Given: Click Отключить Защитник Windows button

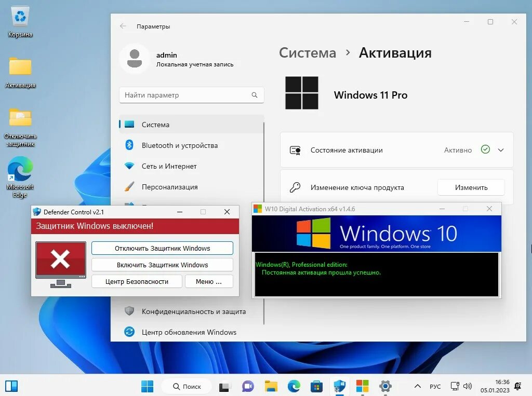Looking at the screenshot, I should click(x=162, y=248).
